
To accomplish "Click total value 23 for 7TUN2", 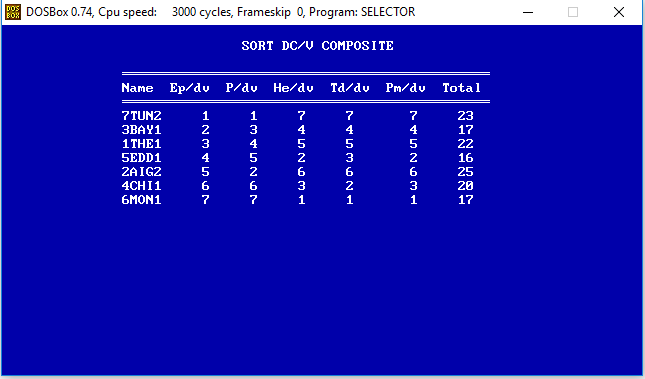I will (465, 116).
